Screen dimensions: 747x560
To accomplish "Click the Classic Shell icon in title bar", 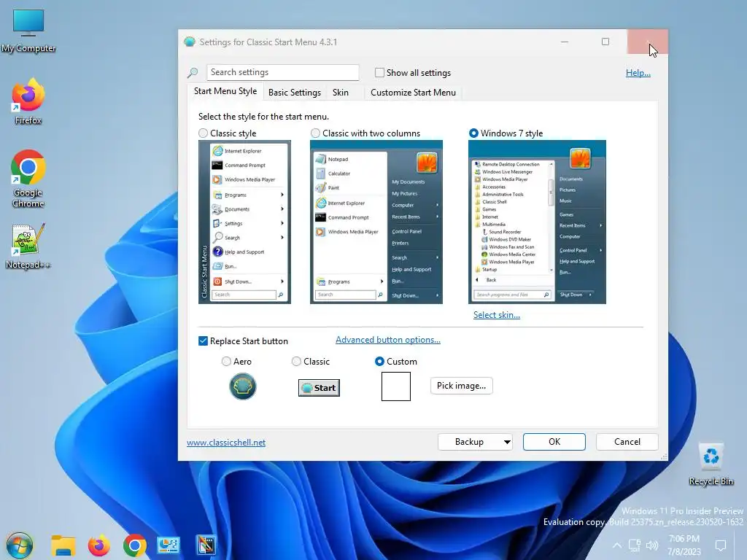I will coord(190,42).
